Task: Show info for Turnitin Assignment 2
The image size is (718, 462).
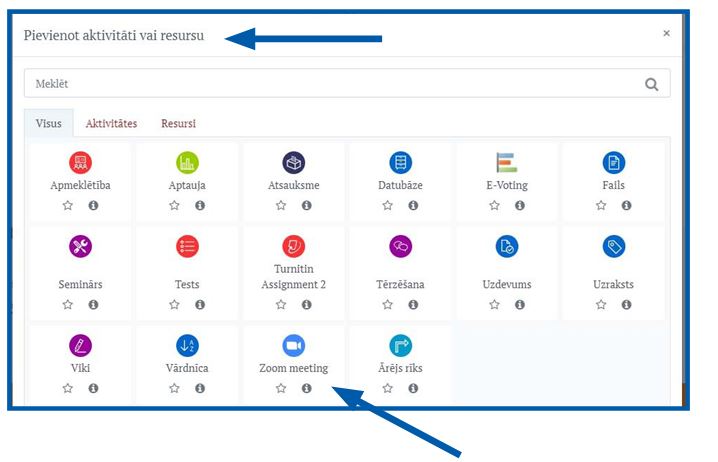Action: (306, 305)
